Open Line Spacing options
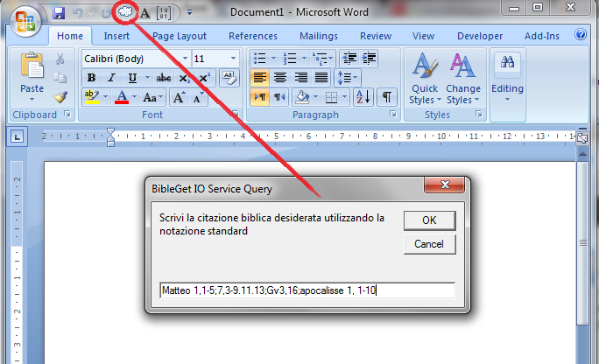This screenshot has height=364, width=599. [348, 78]
